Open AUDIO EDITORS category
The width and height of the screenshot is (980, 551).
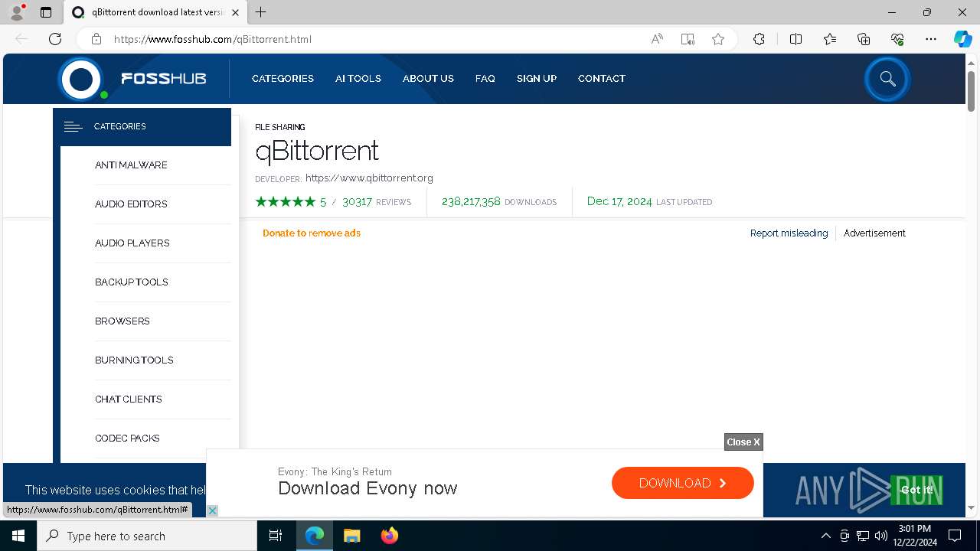tap(131, 204)
